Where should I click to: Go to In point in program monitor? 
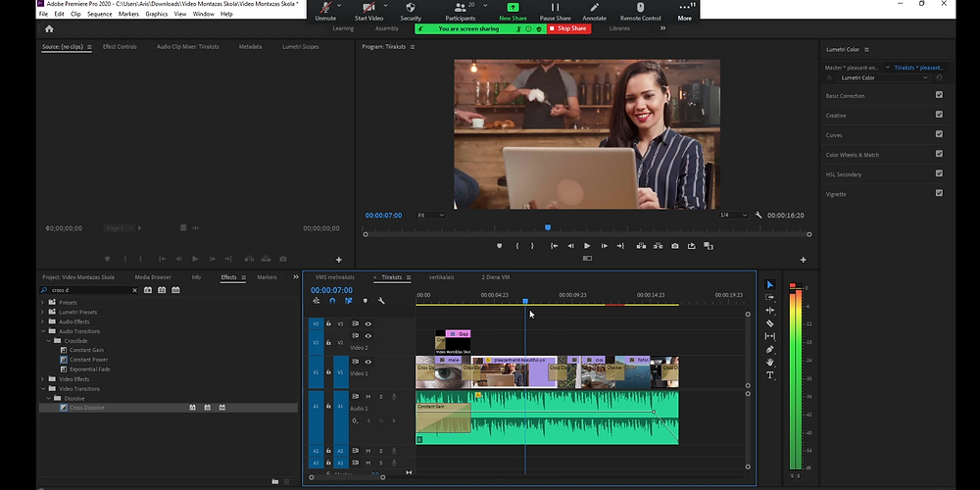pyautogui.click(x=554, y=246)
